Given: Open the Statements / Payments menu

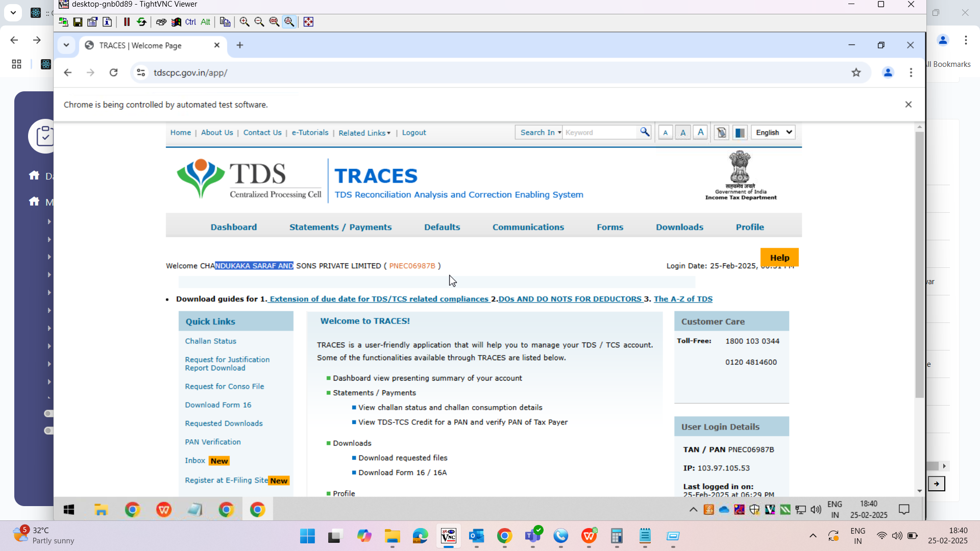Looking at the screenshot, I should click(340, 227).
